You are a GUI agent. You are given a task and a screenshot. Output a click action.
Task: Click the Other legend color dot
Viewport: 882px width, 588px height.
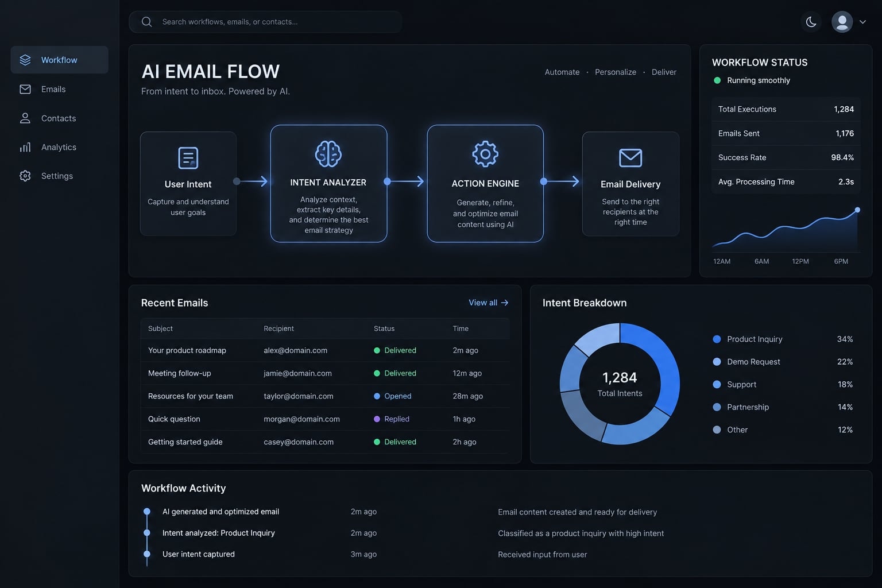(x=717, y=430)
